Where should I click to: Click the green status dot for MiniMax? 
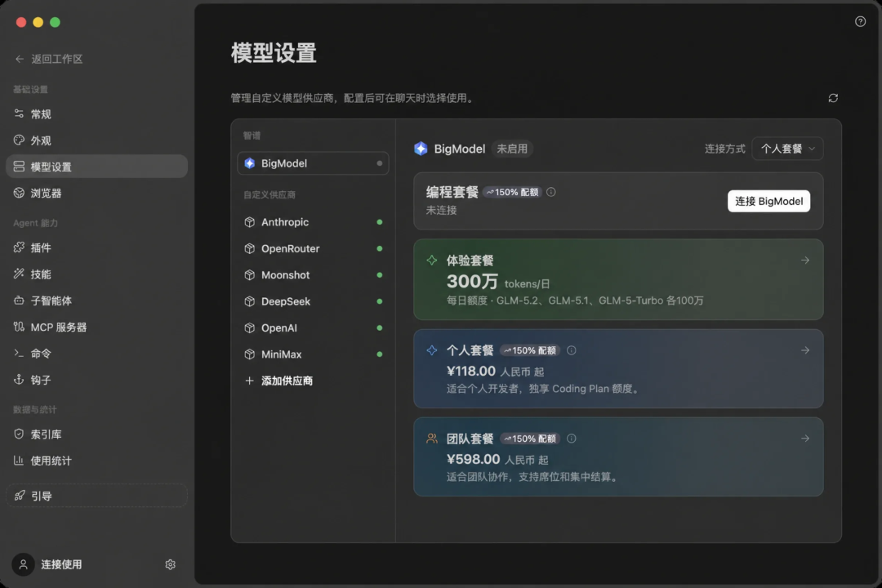point(380,354)
